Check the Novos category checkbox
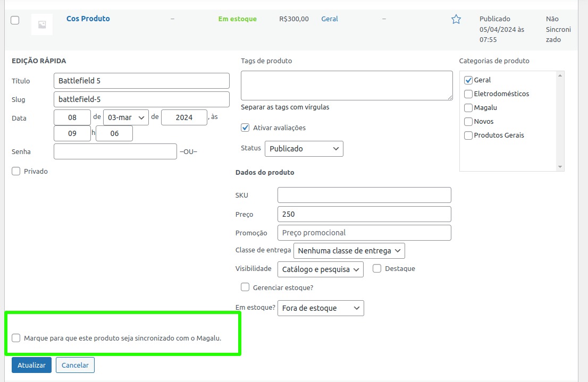Screen dimensions: 588x382 [468, 122]
